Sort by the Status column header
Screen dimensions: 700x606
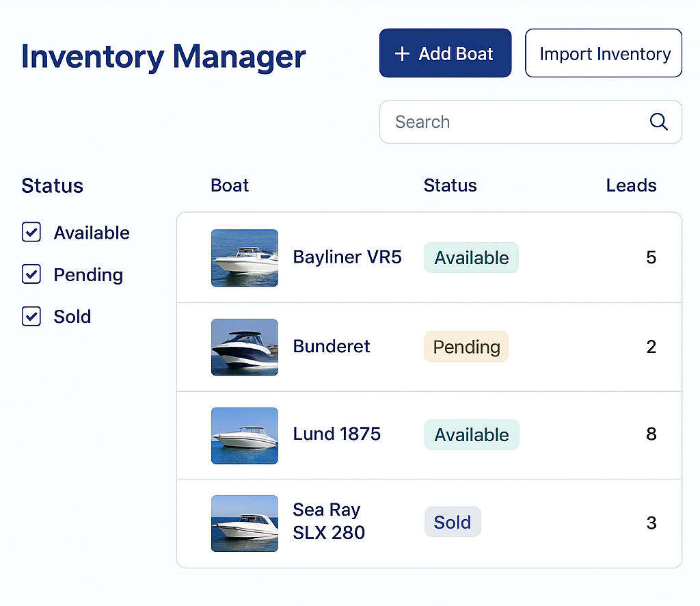450,185
